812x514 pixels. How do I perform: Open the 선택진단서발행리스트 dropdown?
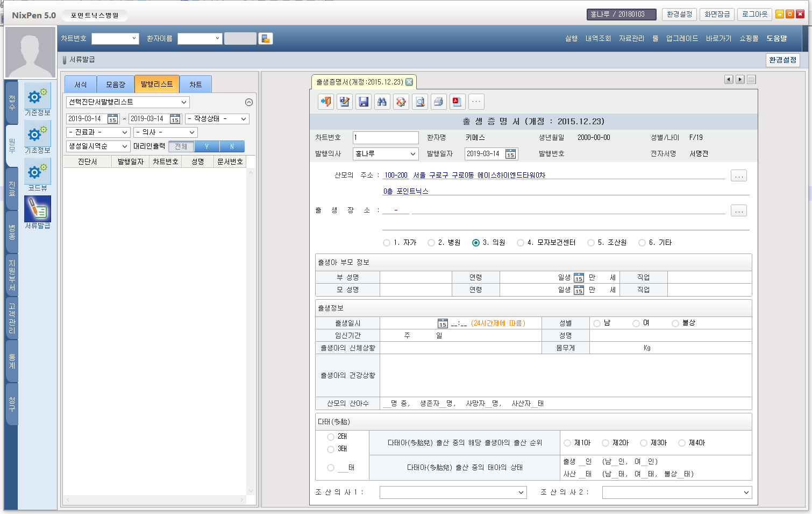tap(183, 102)
